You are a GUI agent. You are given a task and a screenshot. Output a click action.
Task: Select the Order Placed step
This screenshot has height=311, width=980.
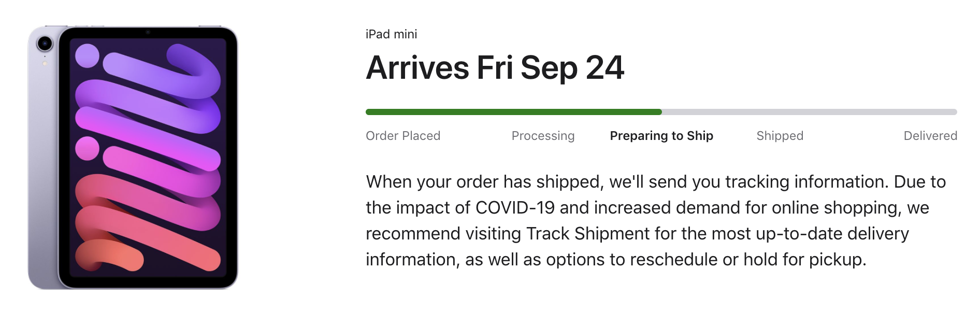(403, 136)
